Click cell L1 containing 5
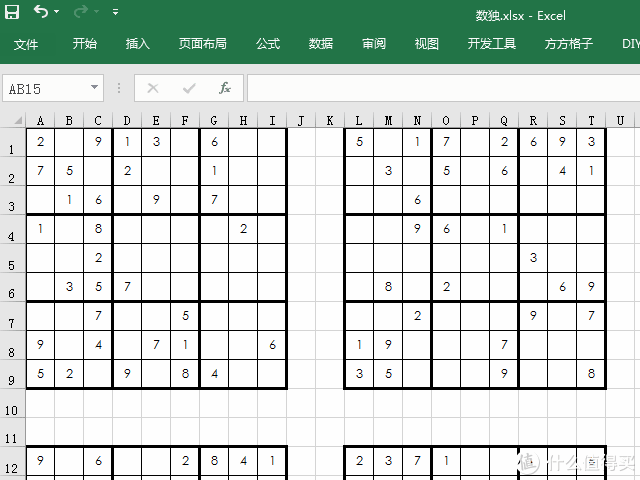The height and width of the screenshot is (480, 640). [x=359, y=142]
